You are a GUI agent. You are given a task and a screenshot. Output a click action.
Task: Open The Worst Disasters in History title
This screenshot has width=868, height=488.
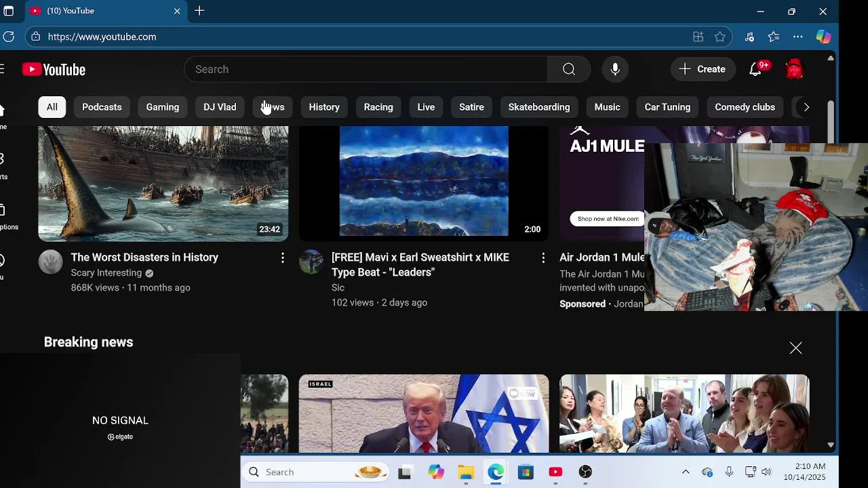coord(144,258)
